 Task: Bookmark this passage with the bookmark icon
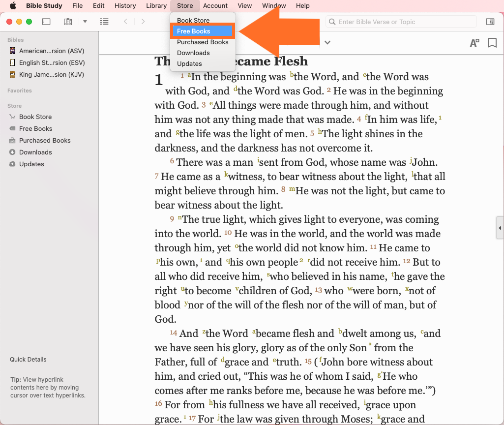click(x=492, y=43)
